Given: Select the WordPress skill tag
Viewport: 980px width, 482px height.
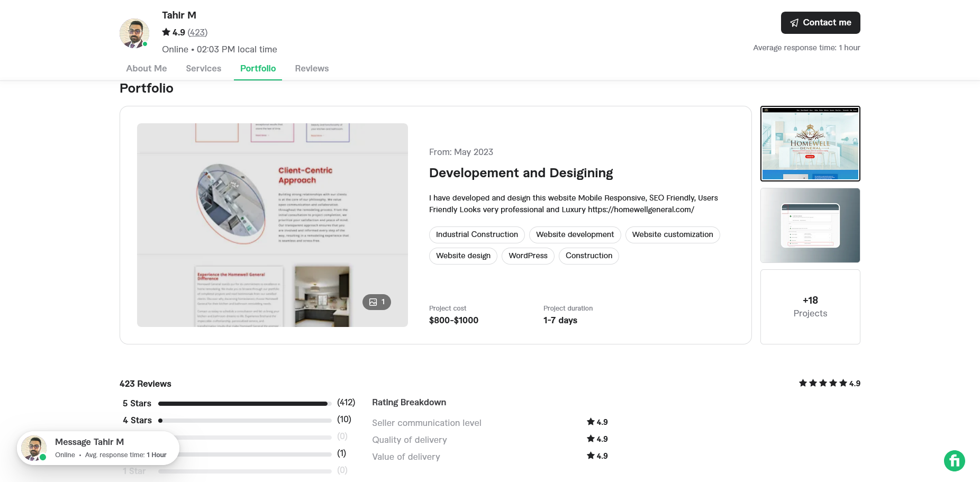Looking at the screenshot, I should click(528, 256).
